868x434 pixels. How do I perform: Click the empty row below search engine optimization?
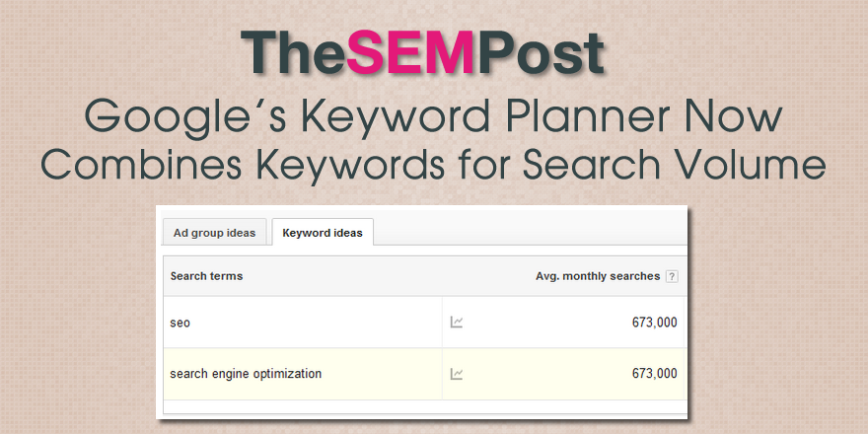(424, 407)
